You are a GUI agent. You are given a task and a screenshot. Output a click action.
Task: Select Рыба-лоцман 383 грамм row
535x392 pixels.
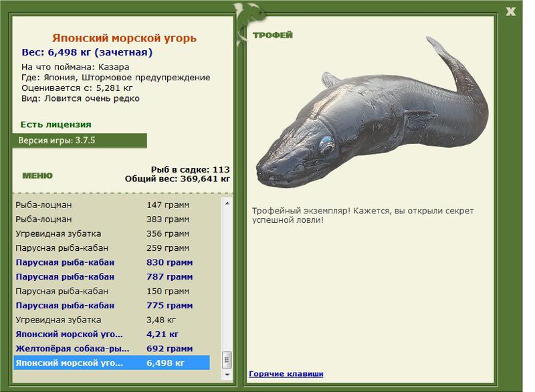coord(112,219)
